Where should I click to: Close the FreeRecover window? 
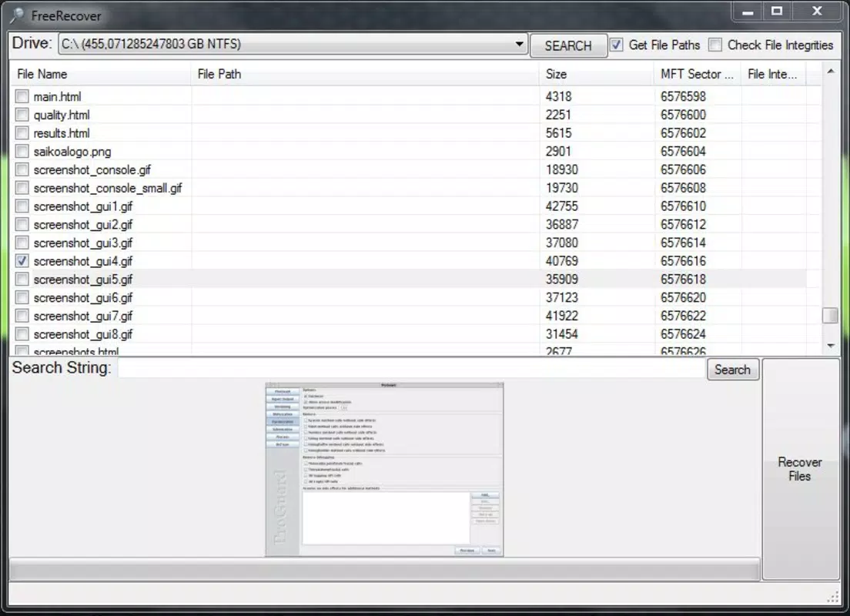pyautogui.click(x=817, y=12)
